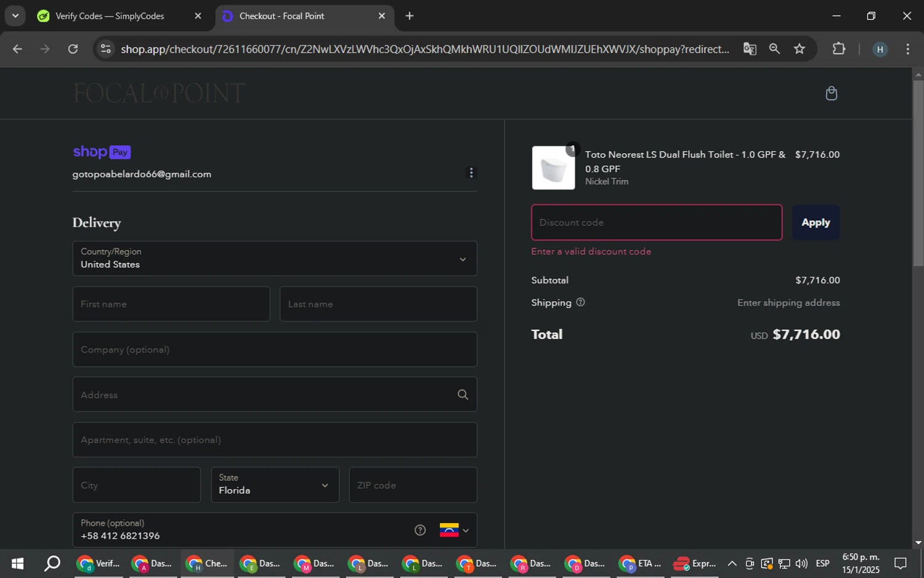Click the taskbar volume speaker icon
This screenshot has height=578, width=924.
801,563
